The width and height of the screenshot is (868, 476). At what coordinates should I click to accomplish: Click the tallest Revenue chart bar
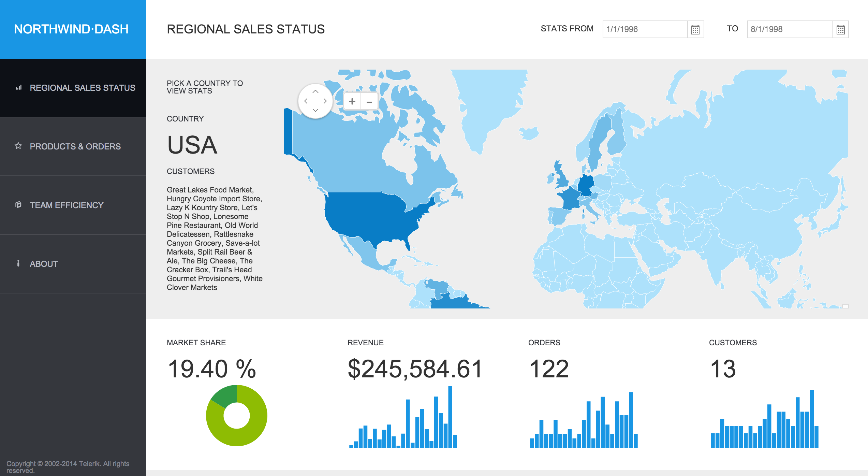pyautogui.click(x=450, y=416)
